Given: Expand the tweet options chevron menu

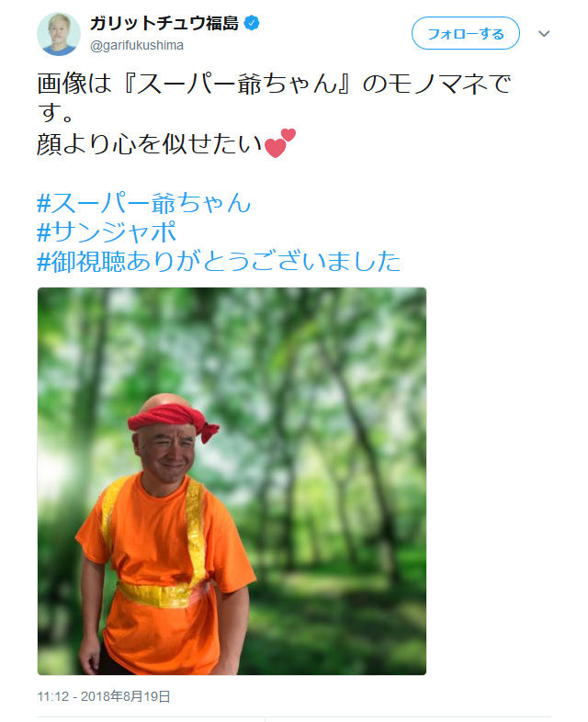Looking at the screenshot, I should tap(544, 34).
